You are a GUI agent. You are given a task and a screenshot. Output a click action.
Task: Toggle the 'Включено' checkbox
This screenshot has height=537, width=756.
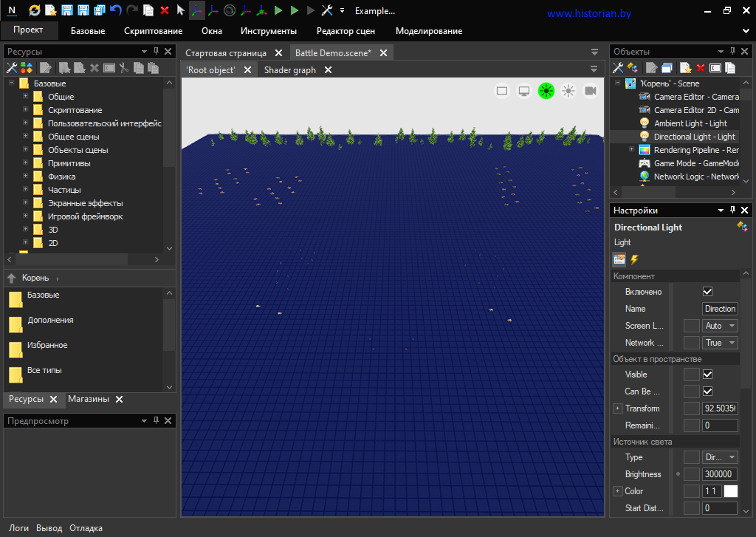coord(707,292)
